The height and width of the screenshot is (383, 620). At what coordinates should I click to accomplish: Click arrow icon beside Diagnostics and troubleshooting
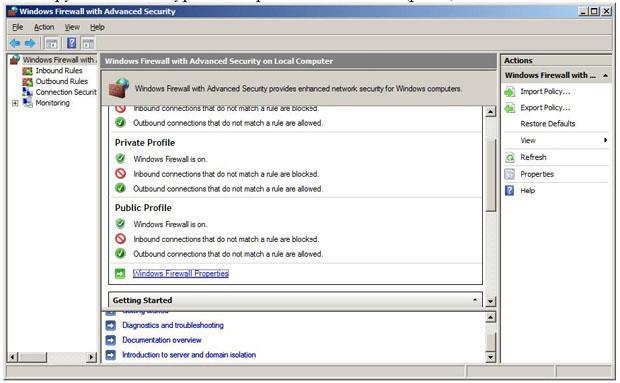(111, 325)
